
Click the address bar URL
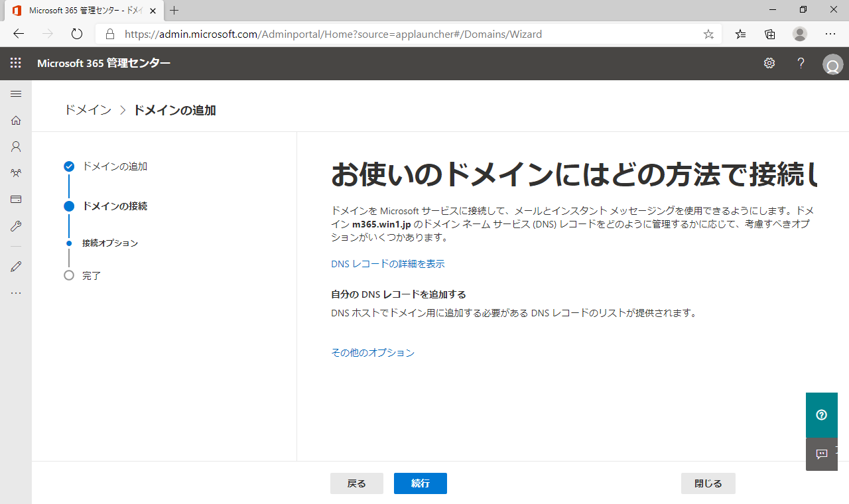coord(334,34)
